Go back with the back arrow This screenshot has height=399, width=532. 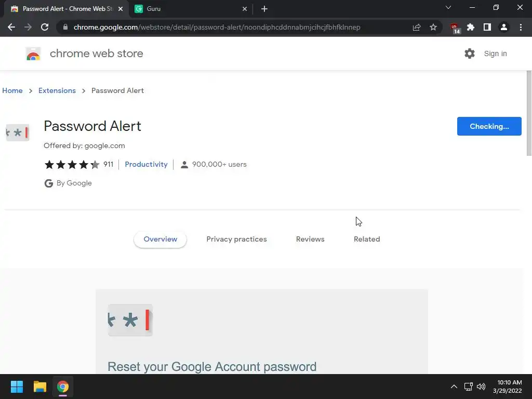[11, 27]
